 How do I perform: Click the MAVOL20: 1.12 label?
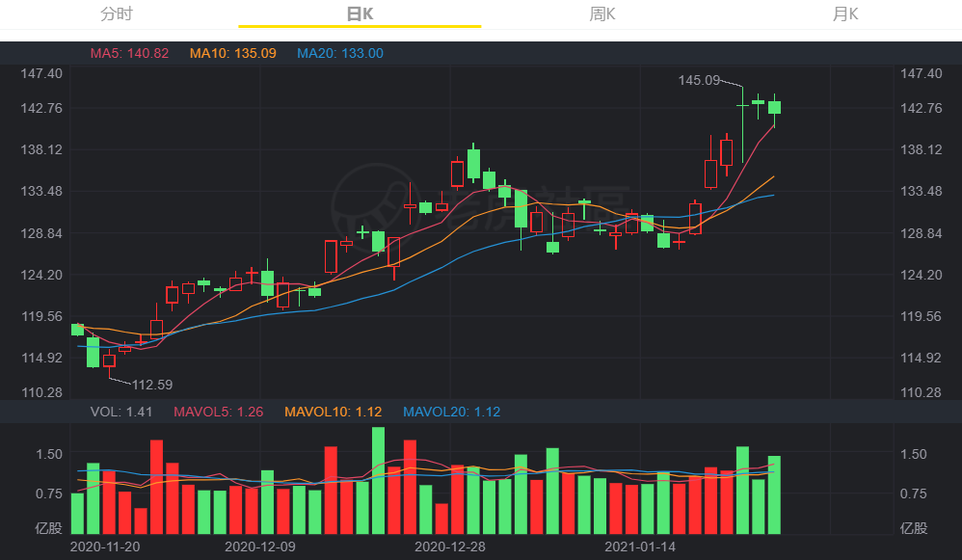coord(451,412)
